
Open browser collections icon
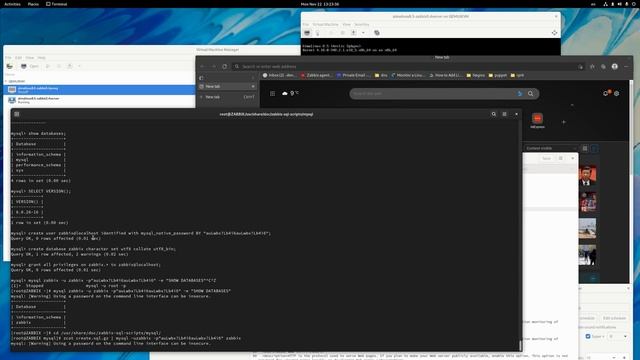(603, 67)
